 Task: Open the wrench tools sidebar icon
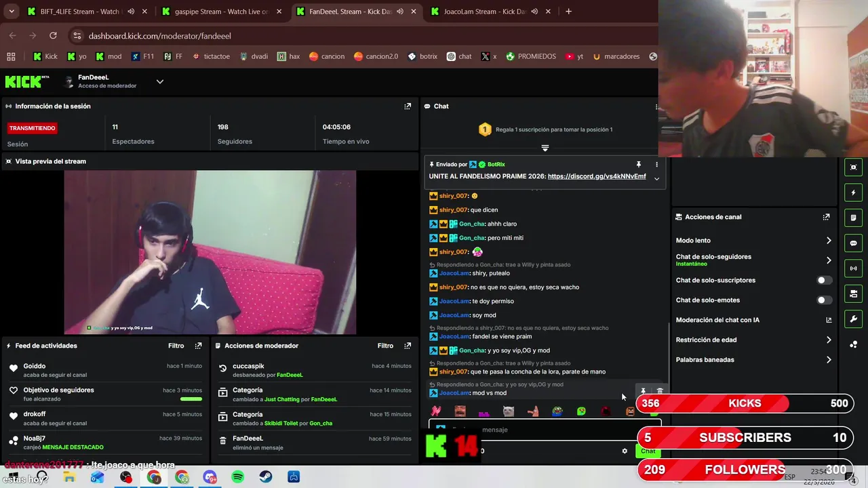point(853,319)
